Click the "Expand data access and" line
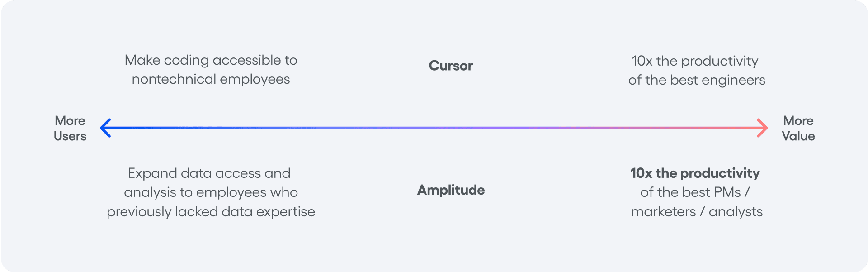 coord(209,173)
